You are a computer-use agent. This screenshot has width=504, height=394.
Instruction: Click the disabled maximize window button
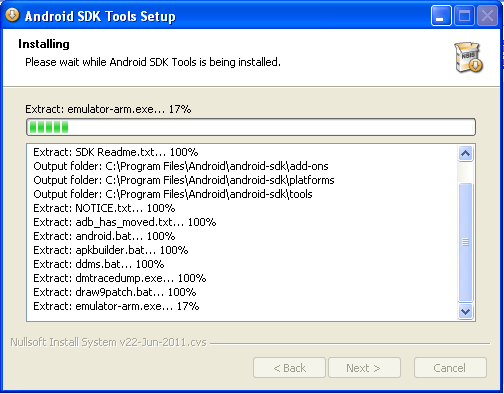point(465,16)
